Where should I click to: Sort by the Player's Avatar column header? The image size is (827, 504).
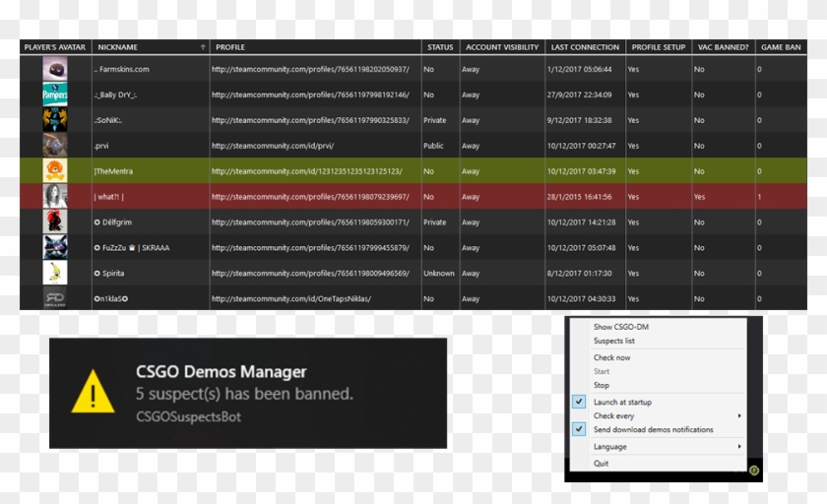click(55, 47)
